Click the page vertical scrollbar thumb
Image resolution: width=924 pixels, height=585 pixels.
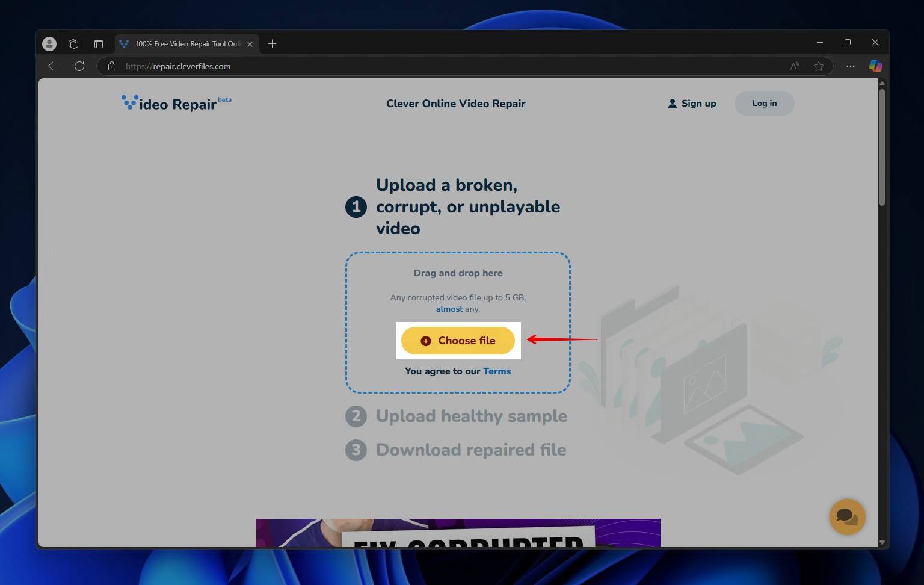[882, 147]
